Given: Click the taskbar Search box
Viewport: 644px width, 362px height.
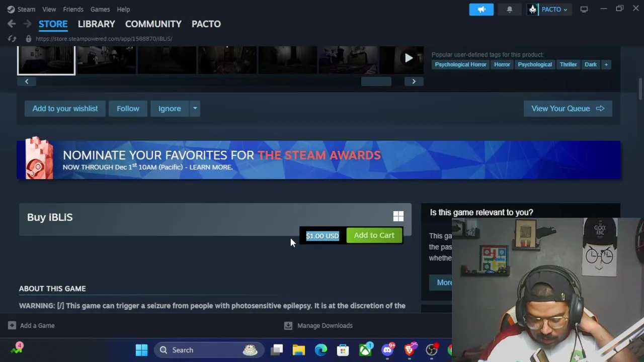Looking at the screenshot, I should coord(208,350).
